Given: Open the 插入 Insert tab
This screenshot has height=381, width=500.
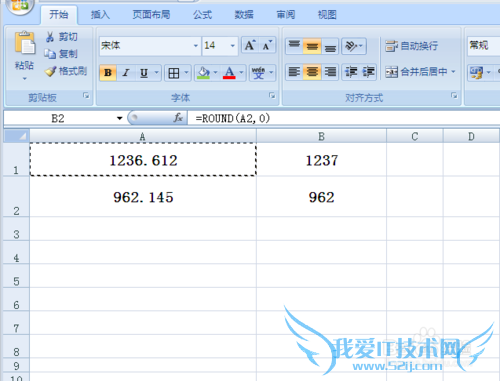Looking at the screenshot, I should pyautogui.click(x=100, y=15).
